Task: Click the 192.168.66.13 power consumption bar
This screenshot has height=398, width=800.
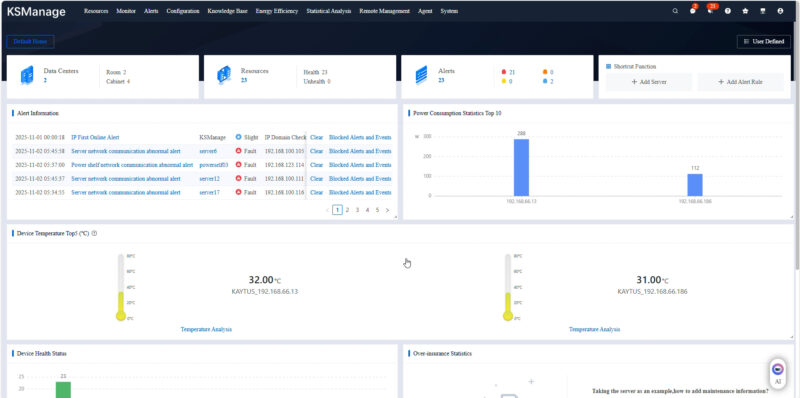Action: [521, 167]
